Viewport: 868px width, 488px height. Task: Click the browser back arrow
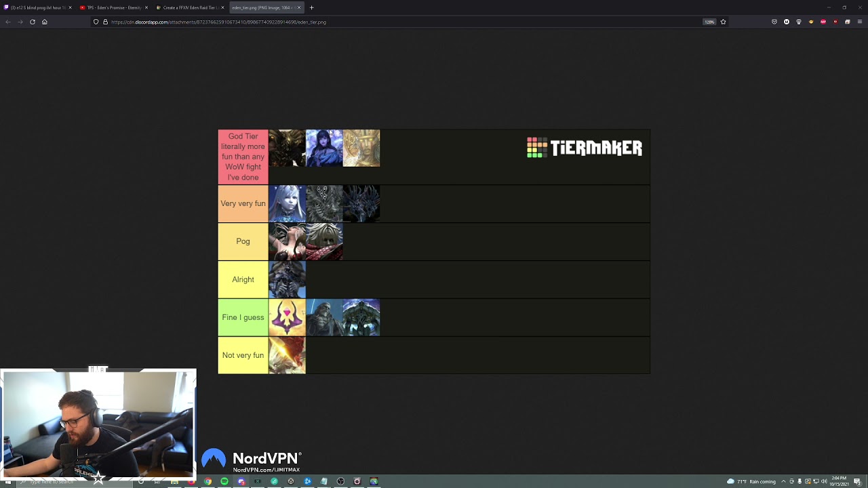tap(7, 22)
